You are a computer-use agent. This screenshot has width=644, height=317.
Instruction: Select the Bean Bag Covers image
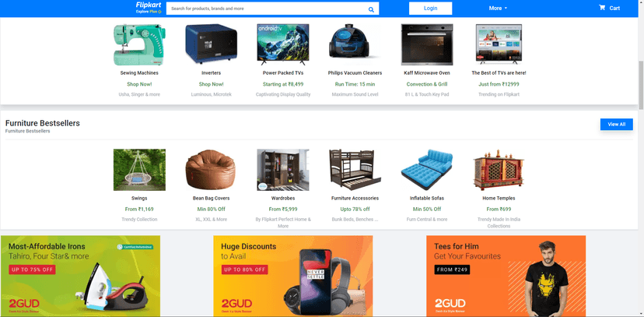(211, 170)
